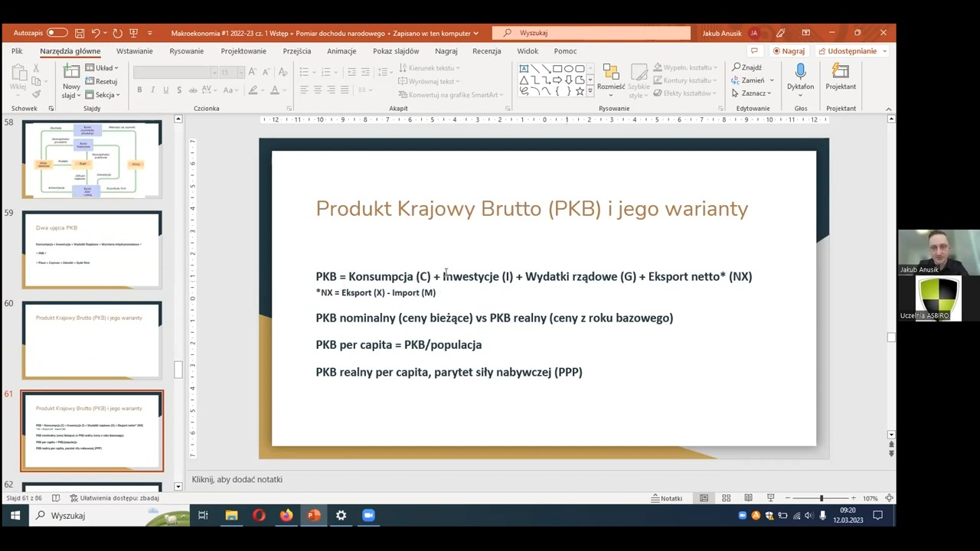Open the Customize Quick Access Toolbar dropdown
Screen dimensions: 980x551
point(149,33)
